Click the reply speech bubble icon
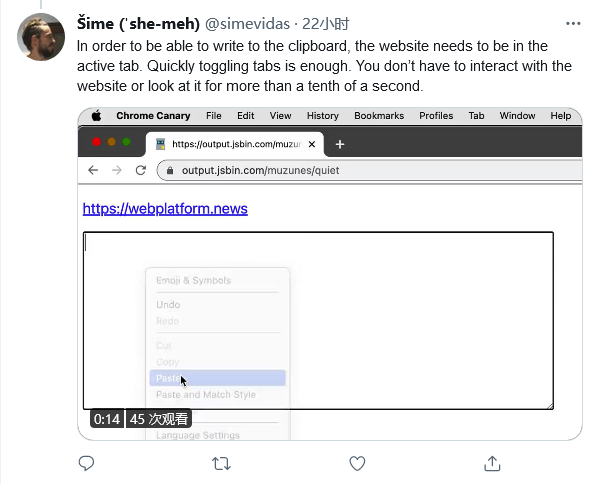Viewport: 598px width, 484px height. (x=86, y=463)
